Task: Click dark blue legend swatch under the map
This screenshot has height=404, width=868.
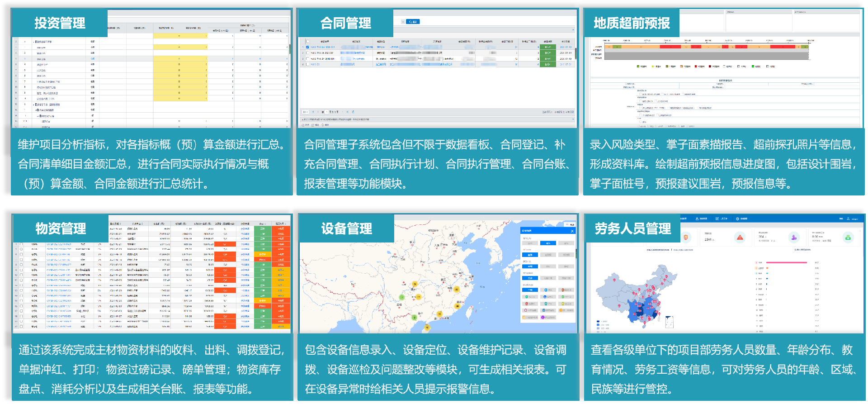Action: point(598,321)
